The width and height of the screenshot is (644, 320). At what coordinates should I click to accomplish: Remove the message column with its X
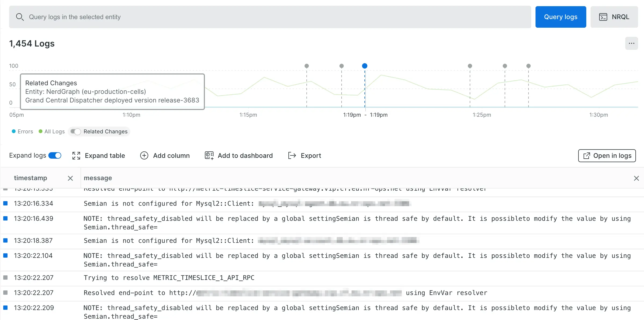point(636,178)
